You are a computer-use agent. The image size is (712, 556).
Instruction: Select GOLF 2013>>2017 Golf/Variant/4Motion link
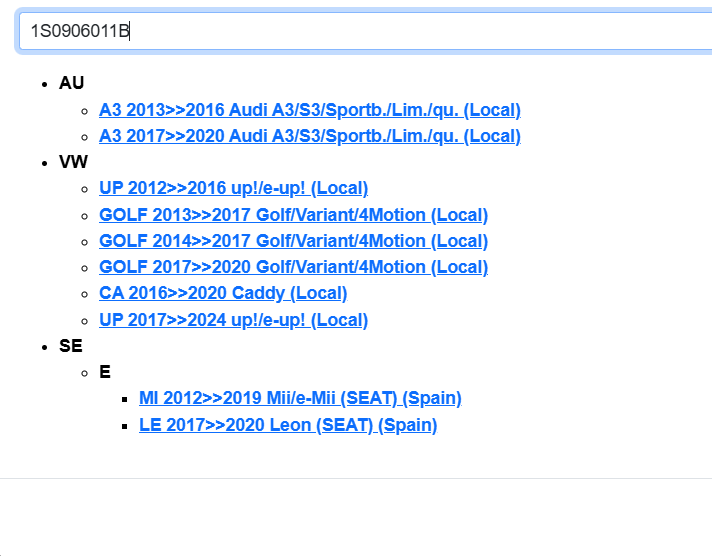pos(293,215)
